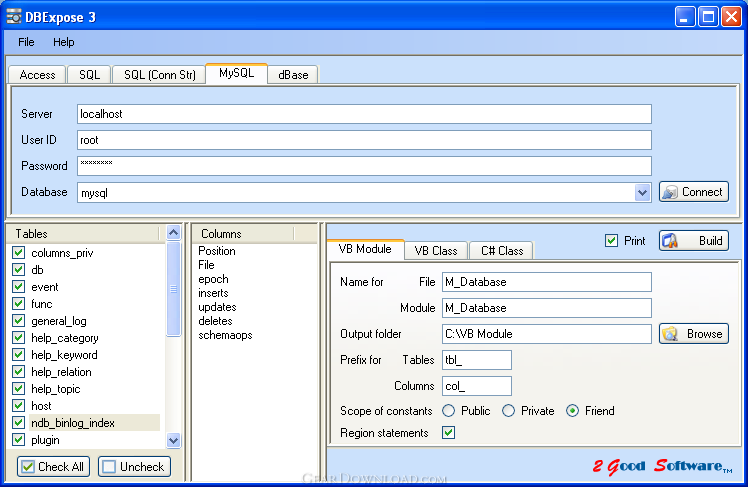The image size is (748, 487).
Task: Uncheck the help_relation table checkbox
Action: (19, 372)
